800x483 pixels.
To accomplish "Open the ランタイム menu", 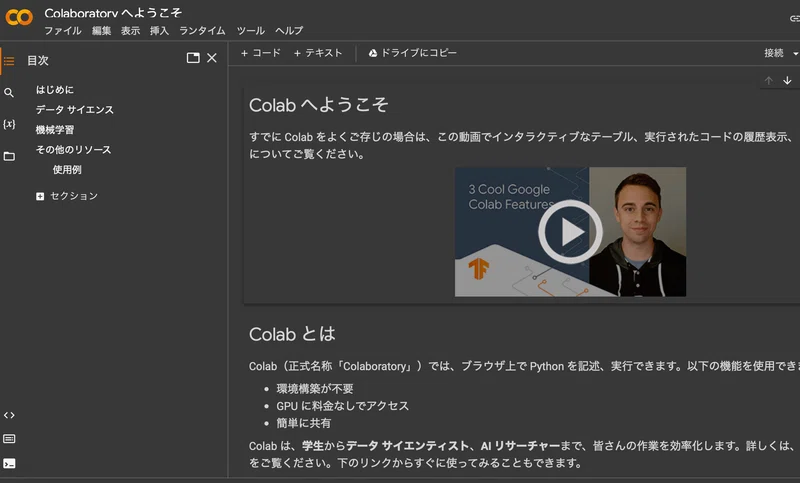I will (202, 31).
